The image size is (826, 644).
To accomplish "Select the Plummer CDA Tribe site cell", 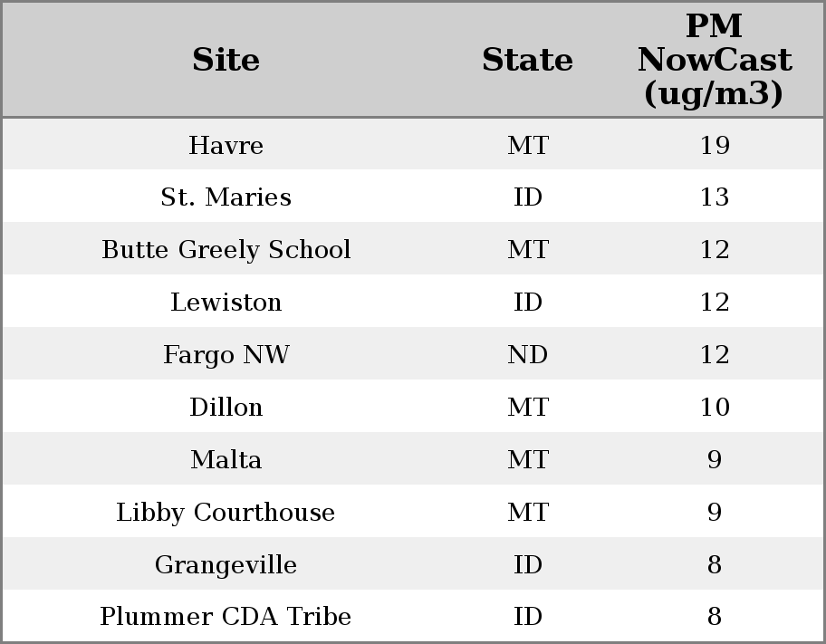I will pos(226,617).
